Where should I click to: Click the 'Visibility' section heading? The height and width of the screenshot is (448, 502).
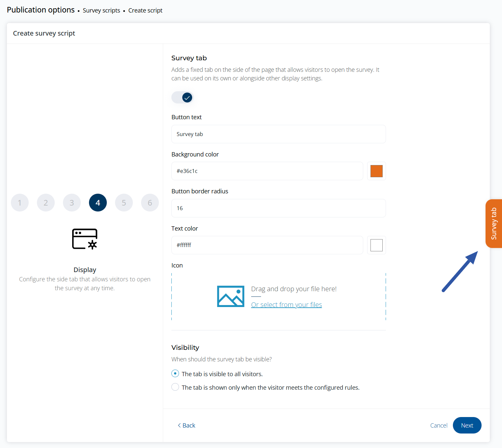[x=185, y=348]
